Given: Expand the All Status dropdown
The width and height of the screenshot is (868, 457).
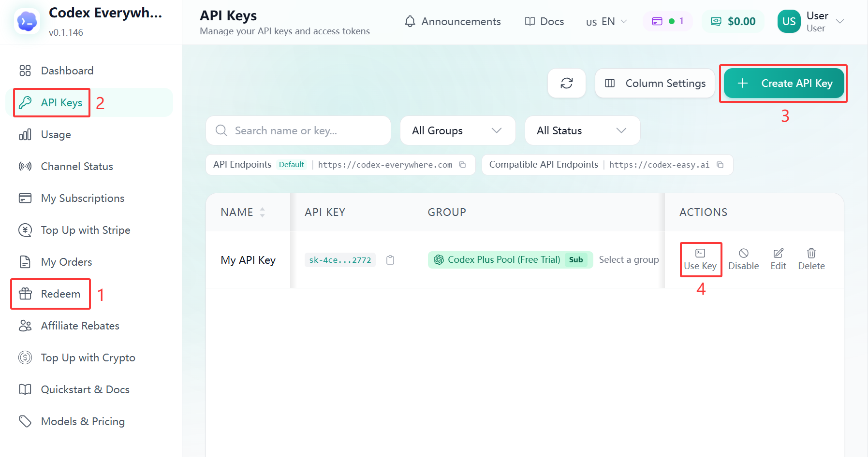Looking at the screenshot, I should (582, 130).
